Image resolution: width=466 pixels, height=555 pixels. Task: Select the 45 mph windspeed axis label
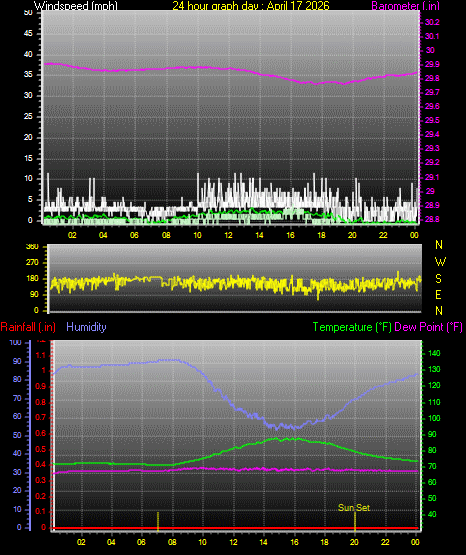28,34
